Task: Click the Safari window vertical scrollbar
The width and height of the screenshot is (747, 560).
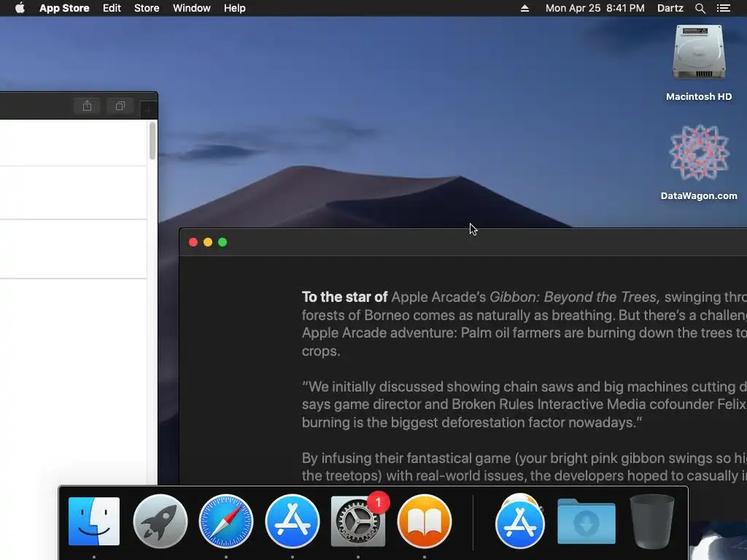Action: click(152, 141)
